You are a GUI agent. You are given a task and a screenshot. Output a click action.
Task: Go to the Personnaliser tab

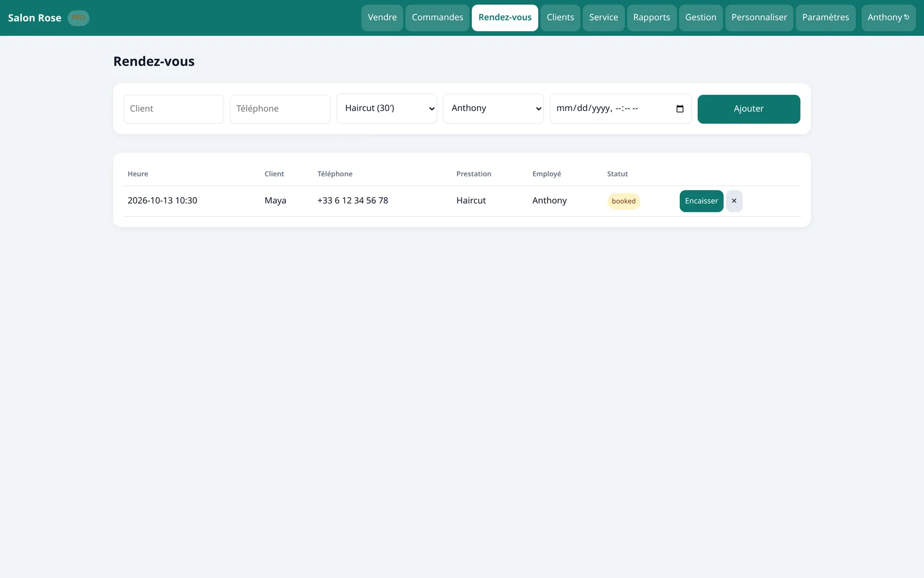759,18
